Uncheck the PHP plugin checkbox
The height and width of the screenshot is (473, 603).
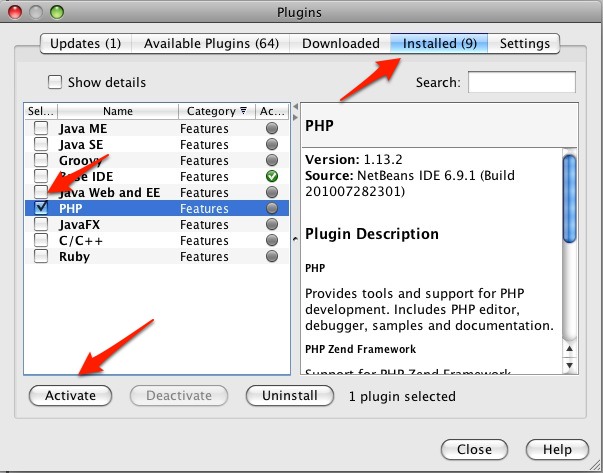(x=41, y=208)
